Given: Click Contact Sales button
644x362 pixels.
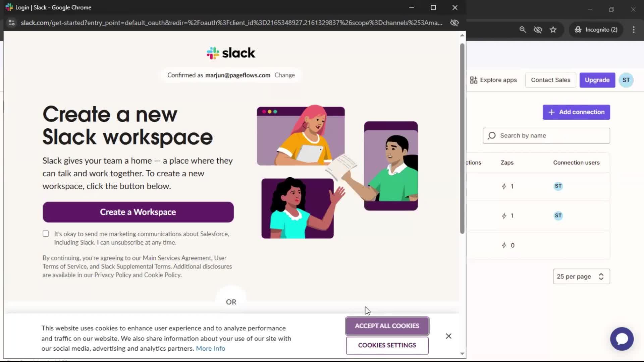Looking at the screenshot, I should 550,80.
